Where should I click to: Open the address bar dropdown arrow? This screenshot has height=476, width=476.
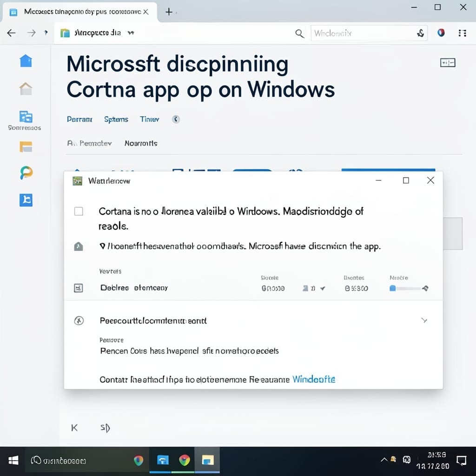tap(131, 33)
